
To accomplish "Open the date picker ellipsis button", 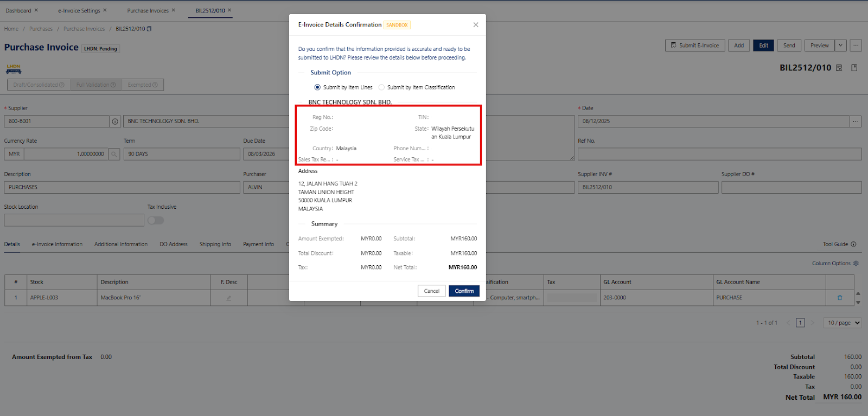I will [856, 121].
